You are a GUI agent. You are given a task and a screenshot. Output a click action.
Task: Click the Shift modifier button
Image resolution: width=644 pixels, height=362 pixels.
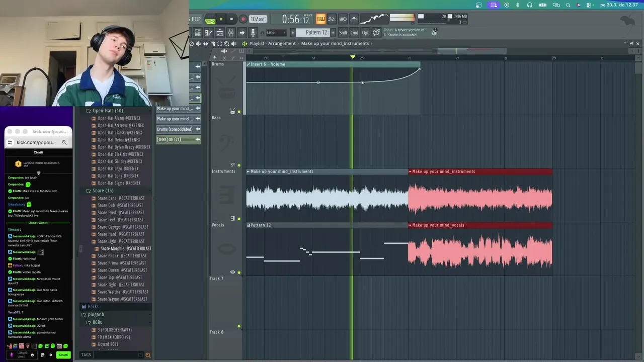click(x=343, y=33)
